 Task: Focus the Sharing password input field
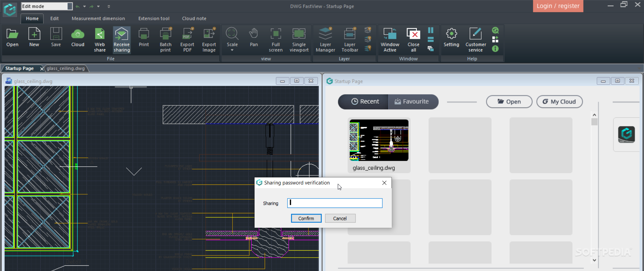pyautogui.click(x=335, y=203)
